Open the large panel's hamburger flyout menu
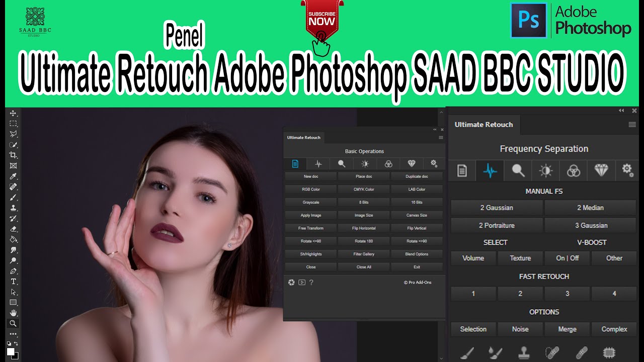The height and width of the screenshot is (362, 644). [632, 125]
